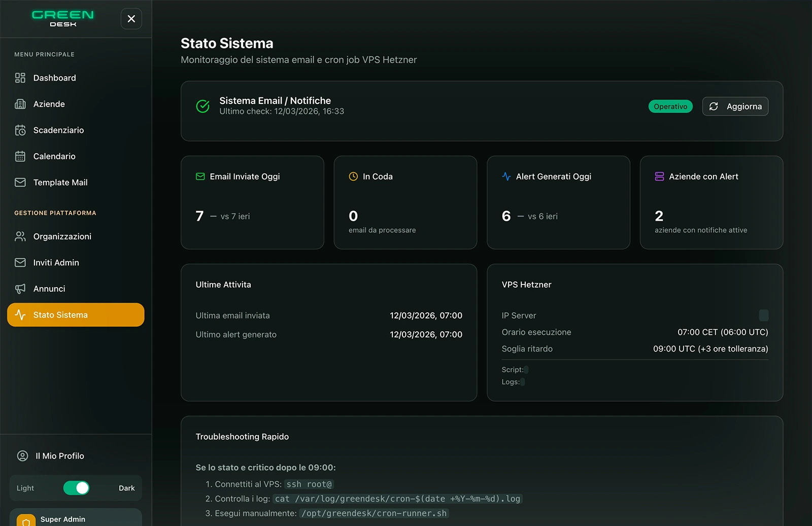The width and height of the screenshot is (812, 526).
Task: Select Stato Sistema in the sidebar
Action: click(76, 315)
